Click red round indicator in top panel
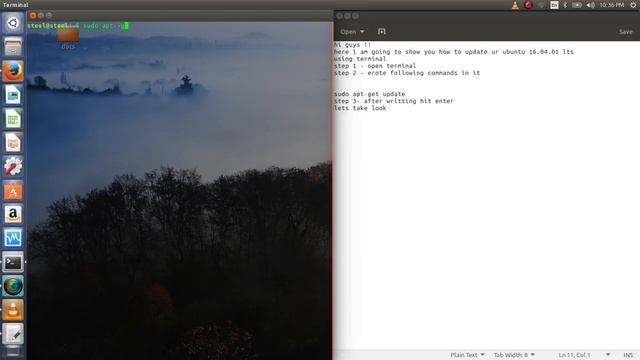The image size is (640, 360). (528, 5)
